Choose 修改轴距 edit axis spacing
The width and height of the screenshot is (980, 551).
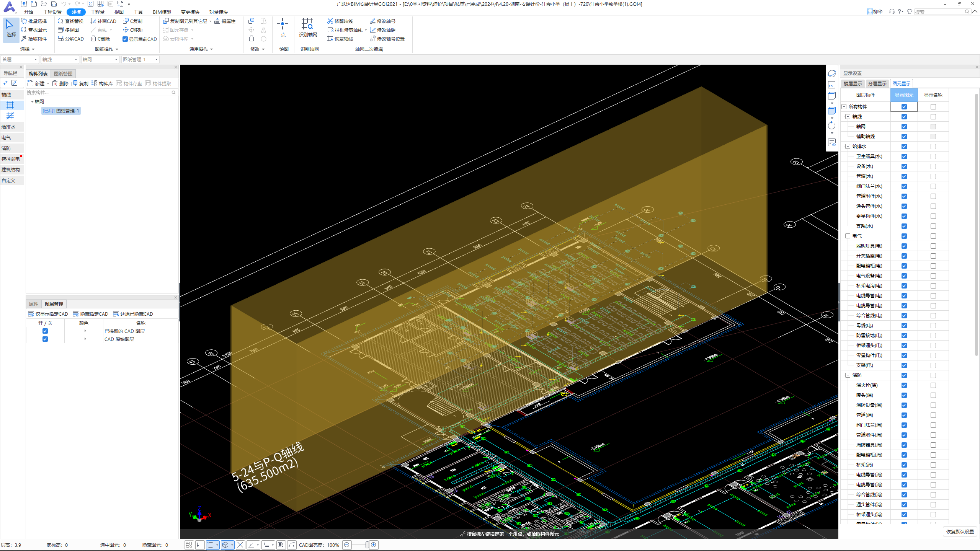(x=382, y=30)
